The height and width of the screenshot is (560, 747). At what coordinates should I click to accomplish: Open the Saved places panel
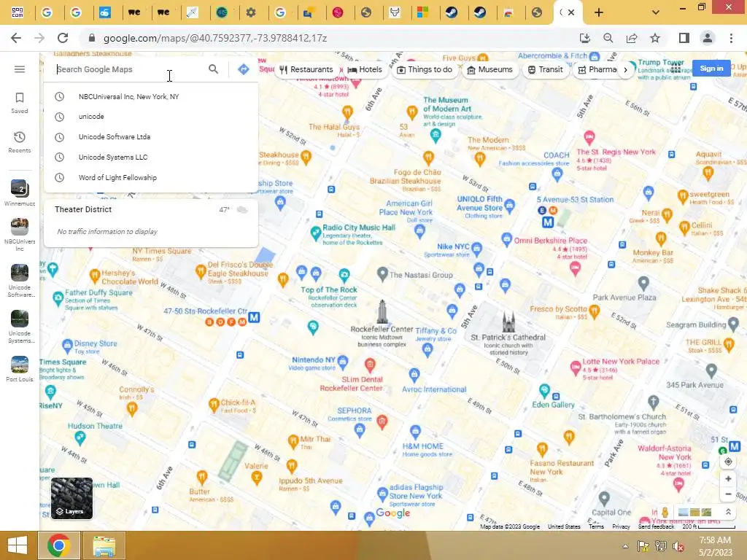click(20, 104)
